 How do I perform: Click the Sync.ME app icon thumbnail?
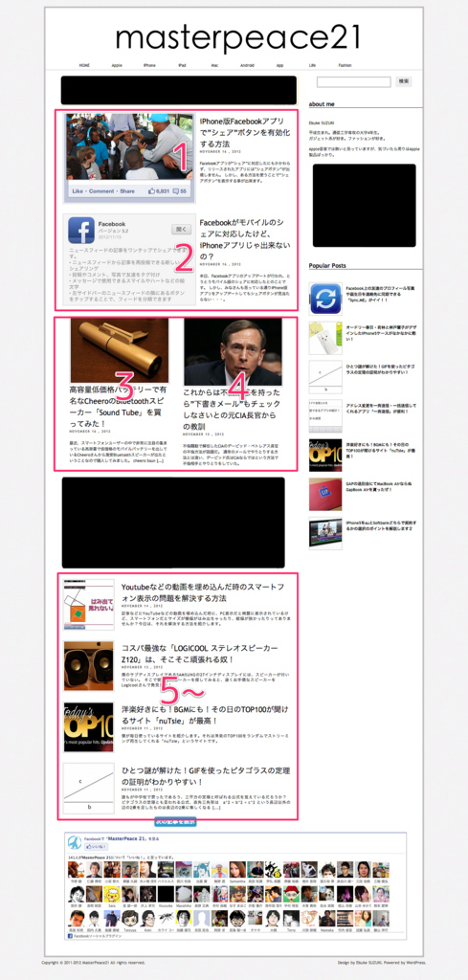(x=324, y=299)
